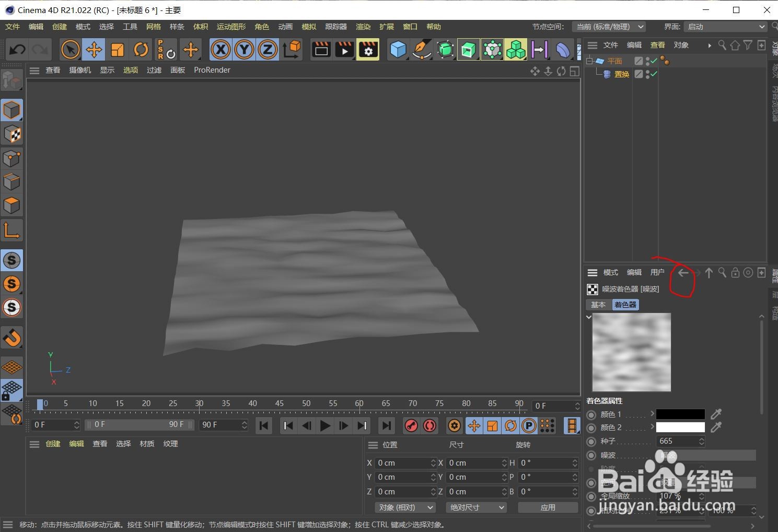Select the Scale tool

click(x=117, y=49)
